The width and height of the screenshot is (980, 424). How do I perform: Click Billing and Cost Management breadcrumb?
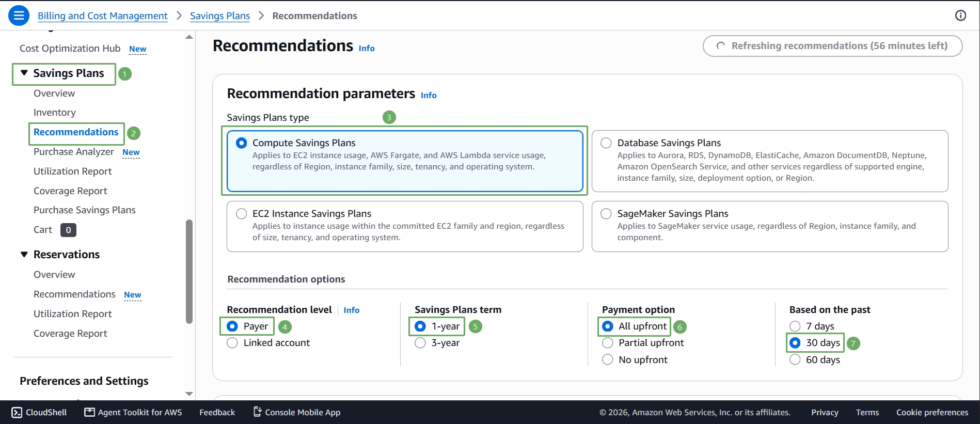(103, 16)
